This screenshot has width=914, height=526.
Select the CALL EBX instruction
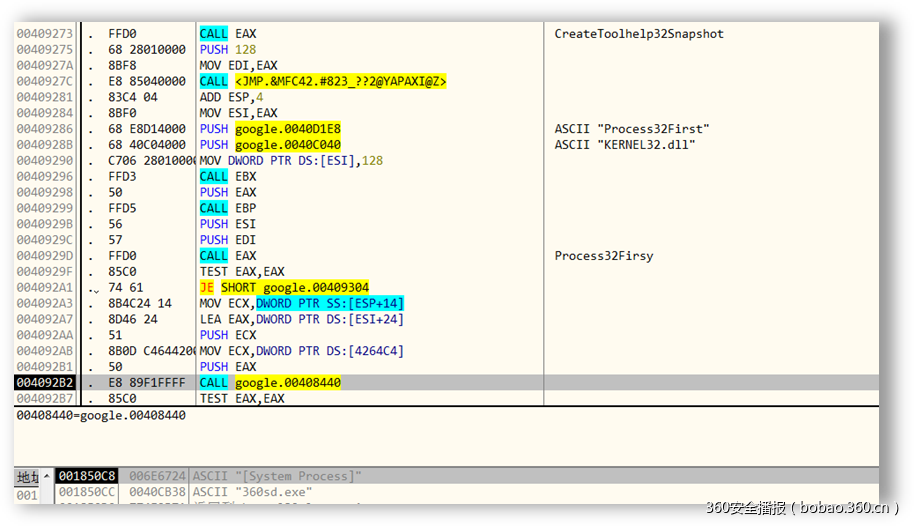point(228,177)
